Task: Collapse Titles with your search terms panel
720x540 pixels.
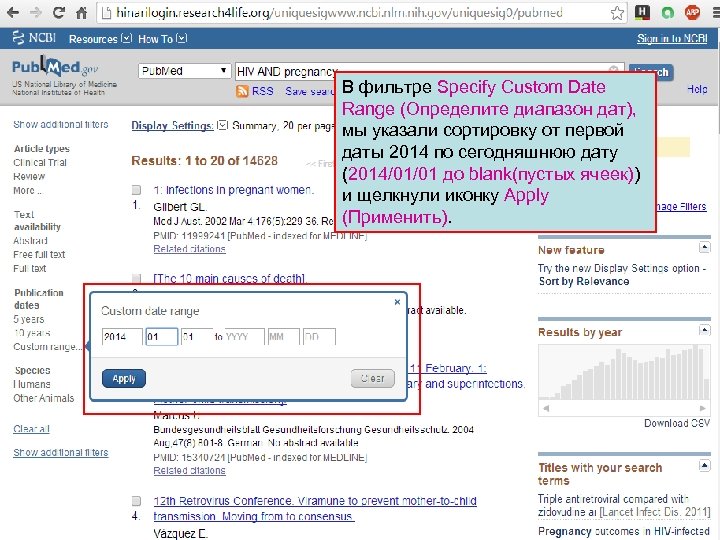Action: (704, 466)
